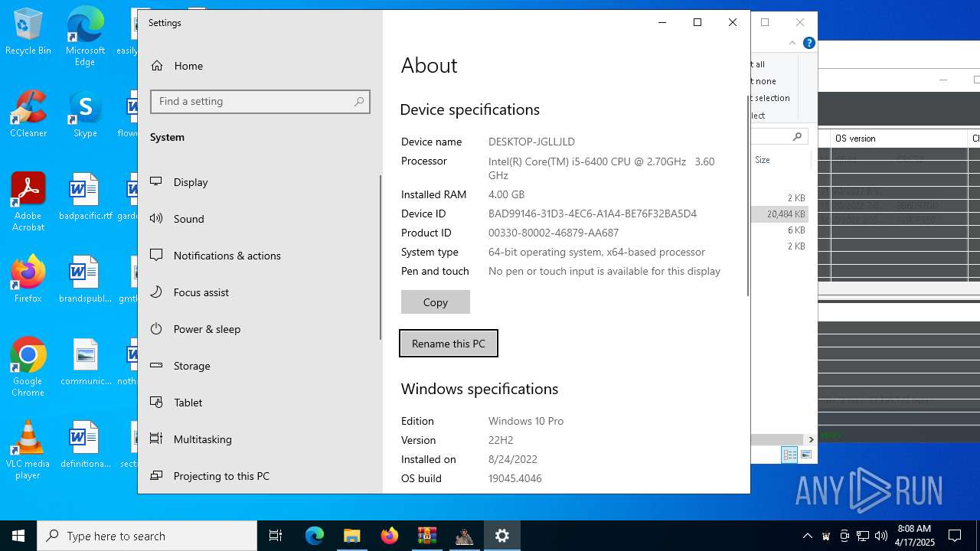Click OS version column header in background window
The width and height of the screenshot is (980, 551).
pyautogui.click(x=899, y=139)
